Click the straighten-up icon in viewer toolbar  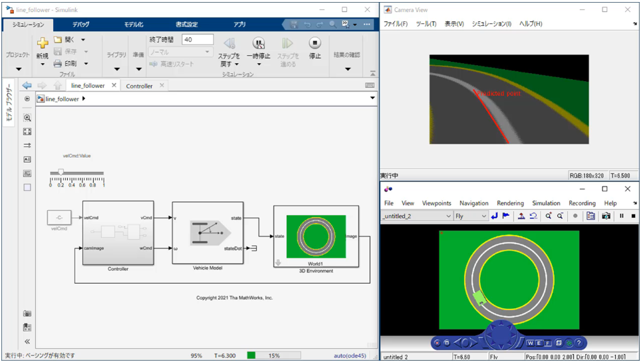[521, 216]
